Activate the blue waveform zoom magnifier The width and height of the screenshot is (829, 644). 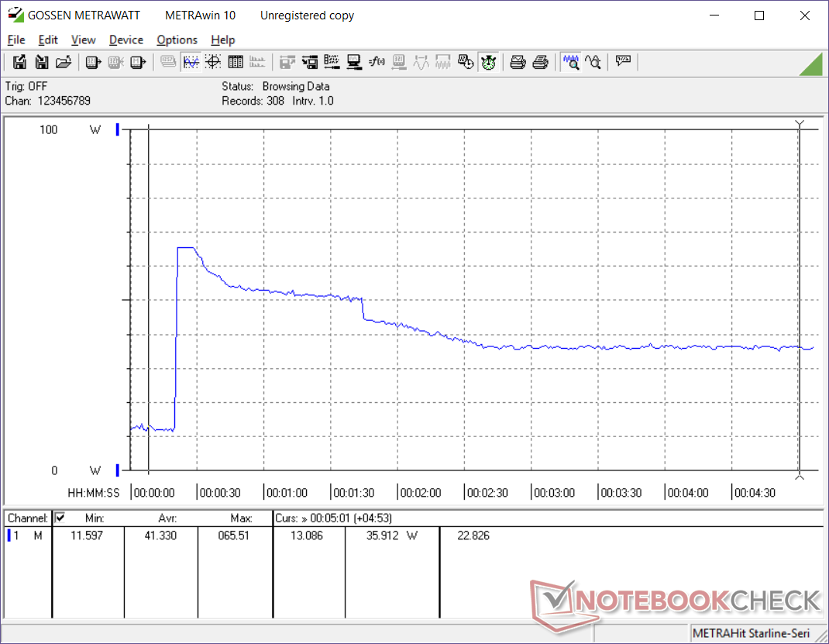click(x=571, y=62)
